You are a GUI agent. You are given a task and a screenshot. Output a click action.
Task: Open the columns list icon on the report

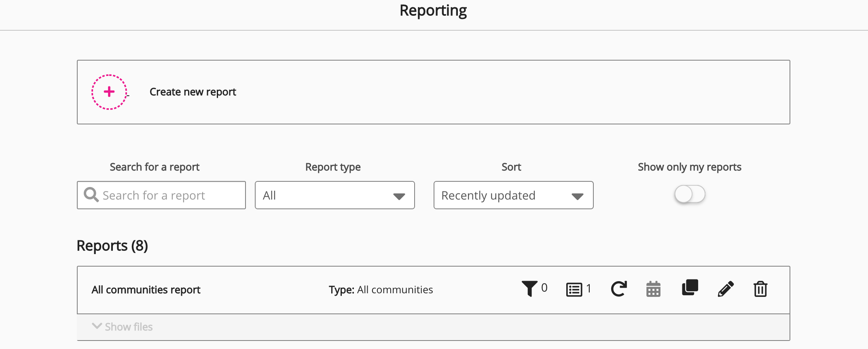(x=574, y=289)
